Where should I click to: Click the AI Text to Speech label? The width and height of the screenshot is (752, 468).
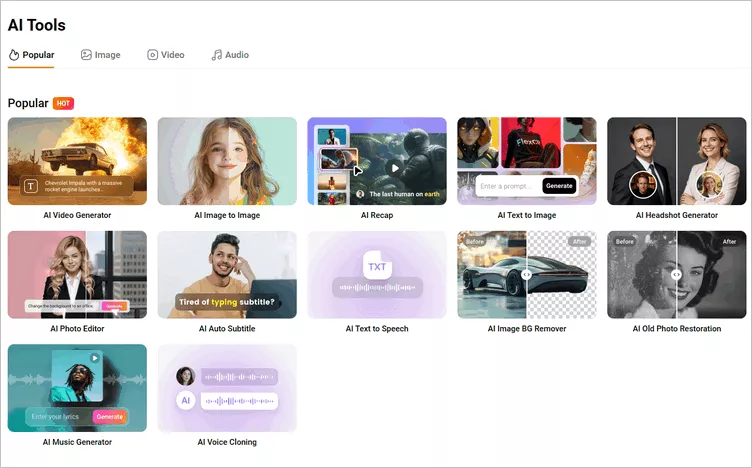coord(377,328)
